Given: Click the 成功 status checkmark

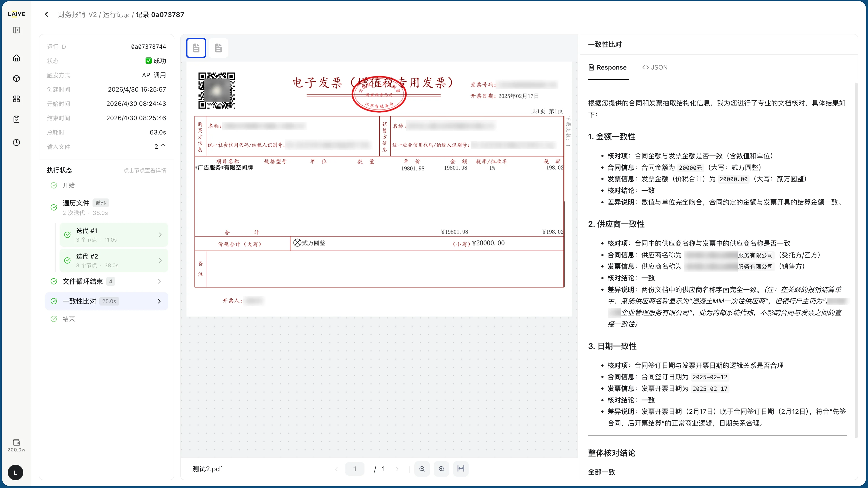Looking at the screenshot, I should click(x=148, y=61).
